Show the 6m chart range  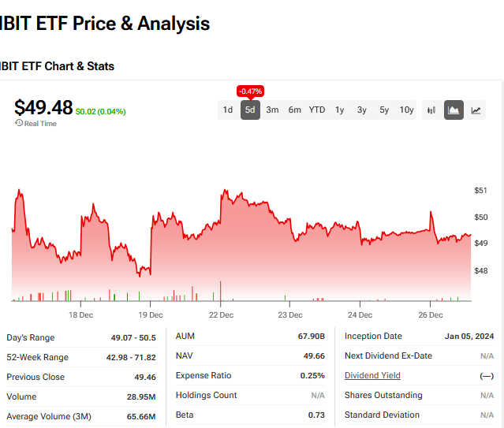click(x=294, y=110)
